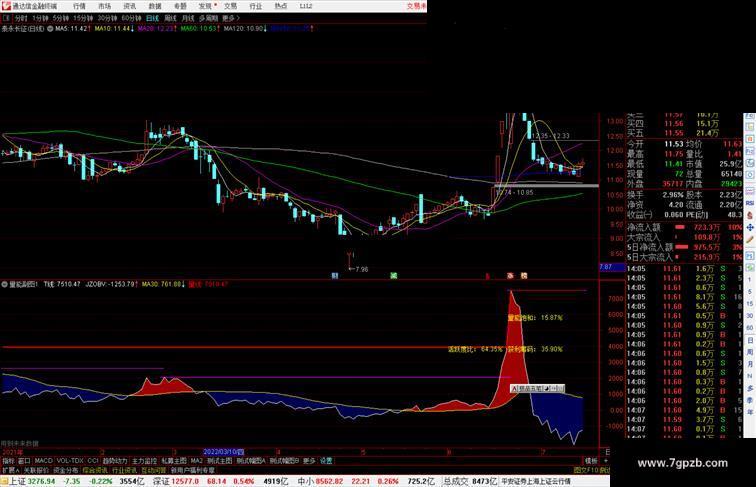Switch chart to 5分钟 period
The width and height of the screenshot is (756, 487).
[x=61, y=18]
